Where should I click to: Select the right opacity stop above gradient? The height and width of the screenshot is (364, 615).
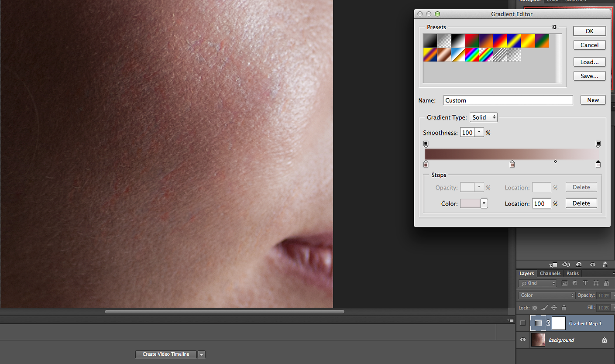598,144
